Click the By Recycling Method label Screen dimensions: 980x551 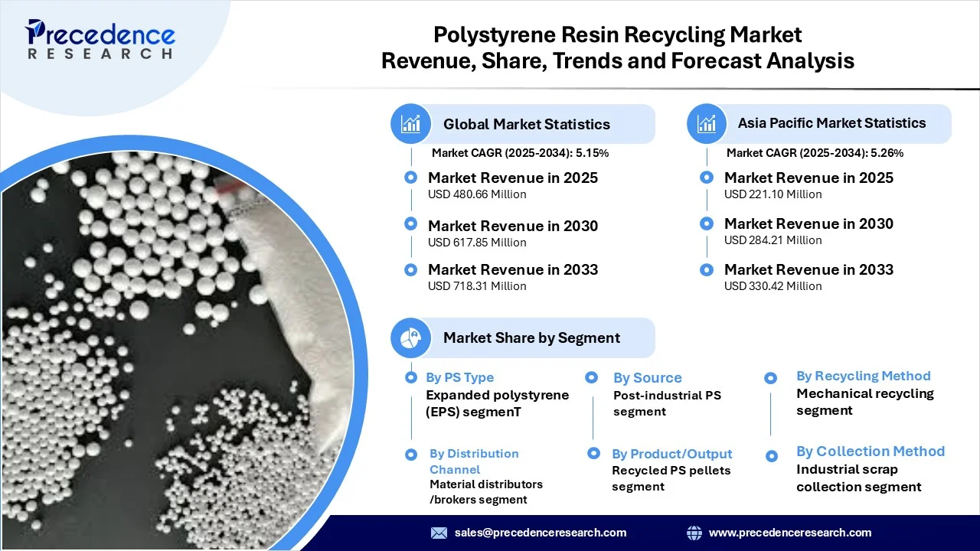coord(864,376)
